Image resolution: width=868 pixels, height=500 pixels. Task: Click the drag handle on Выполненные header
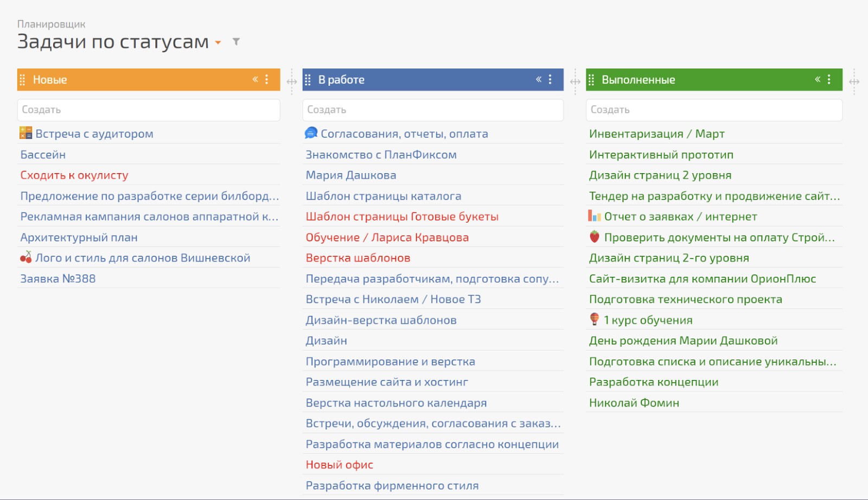tap(591, 80)
